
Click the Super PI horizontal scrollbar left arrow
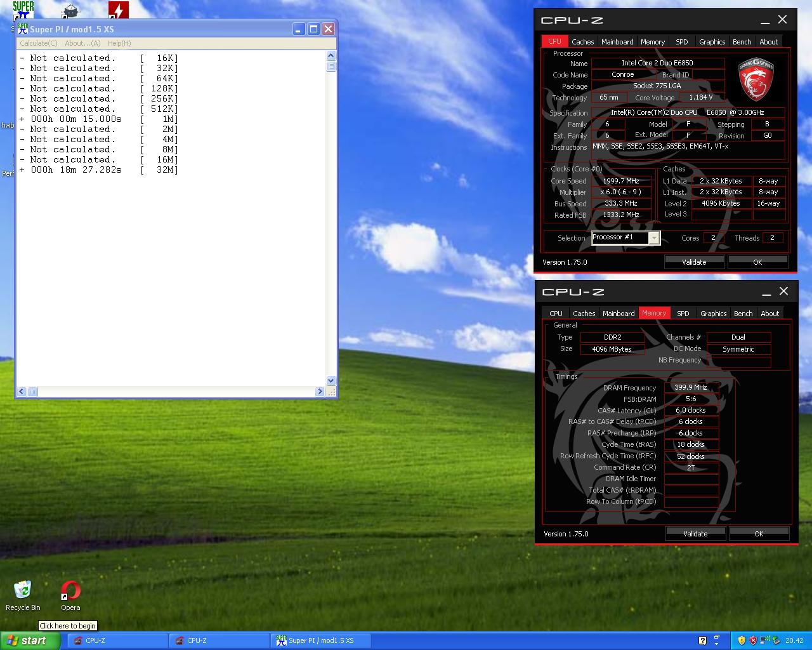pos(22,392)
